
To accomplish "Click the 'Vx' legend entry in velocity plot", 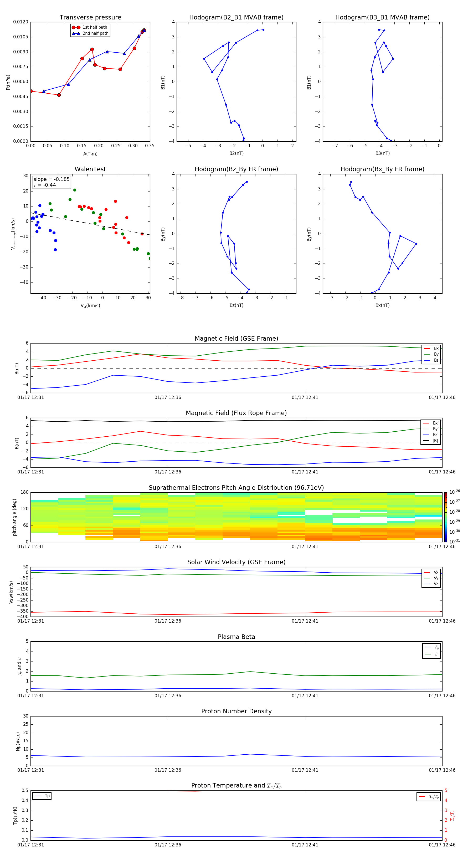I will tap(431, 572).
